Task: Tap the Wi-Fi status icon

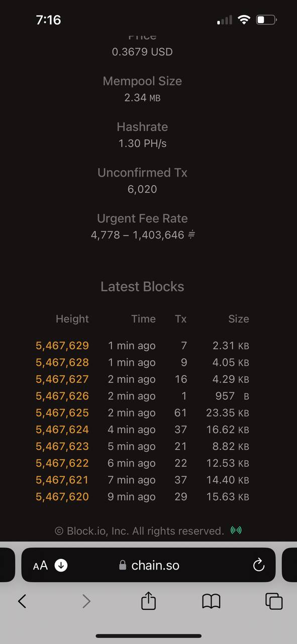Action: coord(244,20)
